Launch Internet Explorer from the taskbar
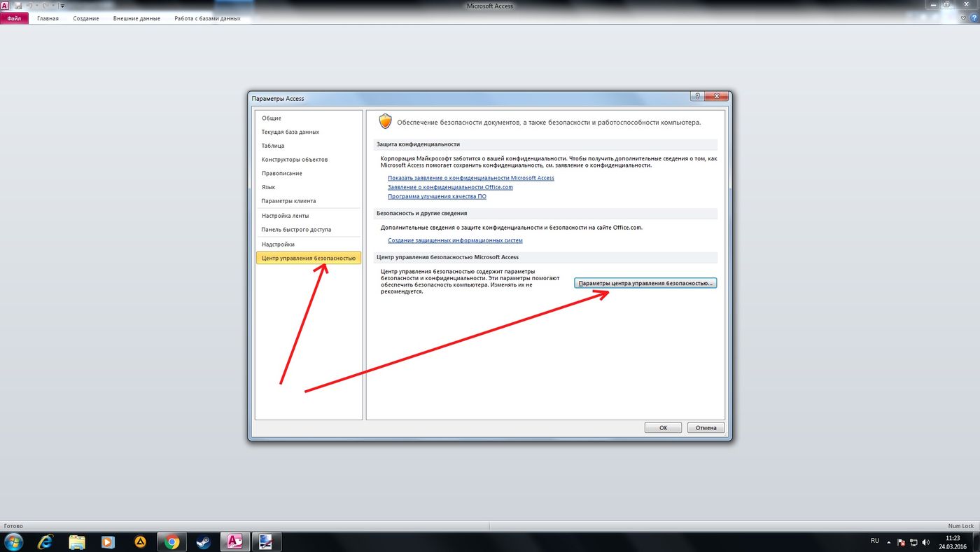 coord(45,541)
